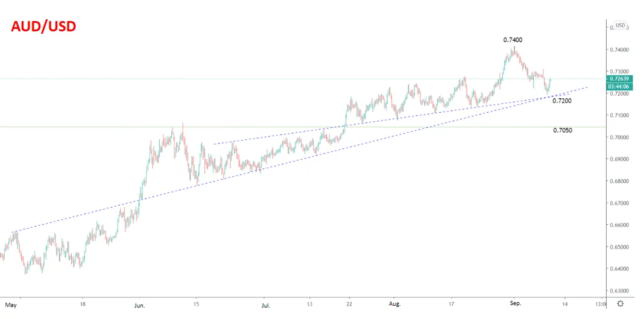Click the Sep. date on time axis

(516, 304)
